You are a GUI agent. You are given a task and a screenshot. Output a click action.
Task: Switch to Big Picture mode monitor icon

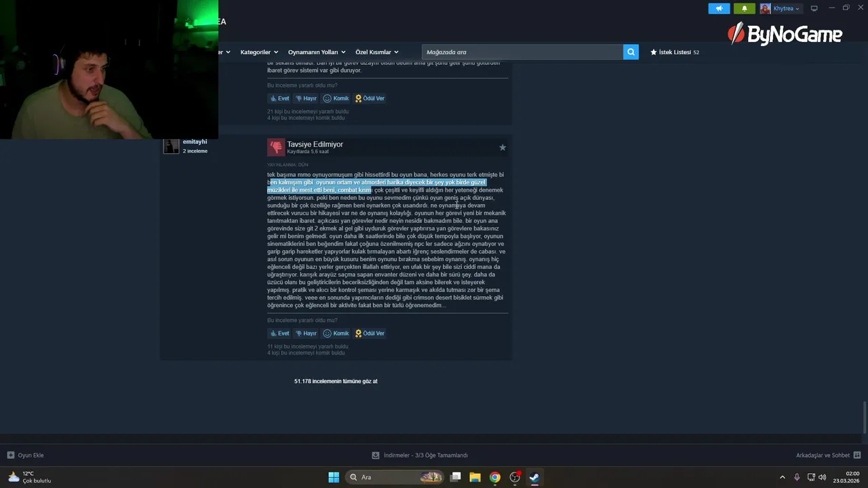pos(814,8)
